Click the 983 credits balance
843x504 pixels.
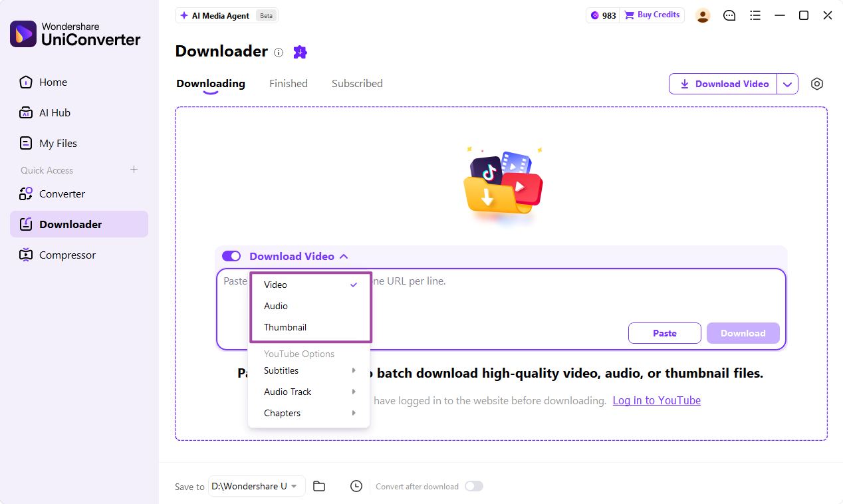coord(603,15)
